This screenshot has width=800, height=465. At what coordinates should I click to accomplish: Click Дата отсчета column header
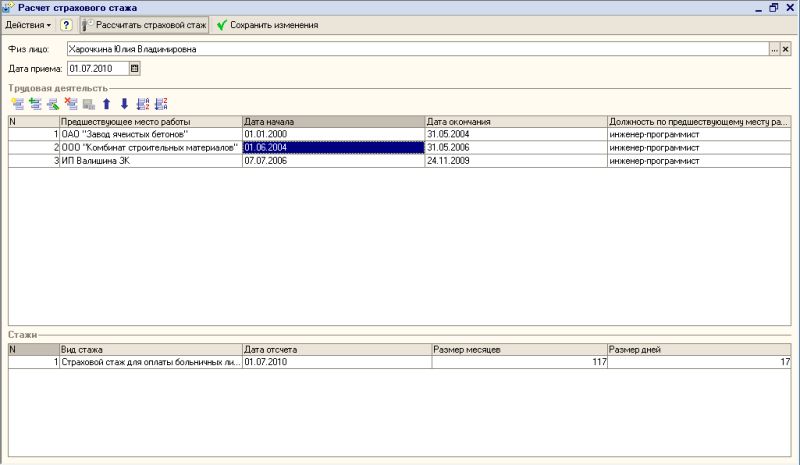tap(337, 350)
